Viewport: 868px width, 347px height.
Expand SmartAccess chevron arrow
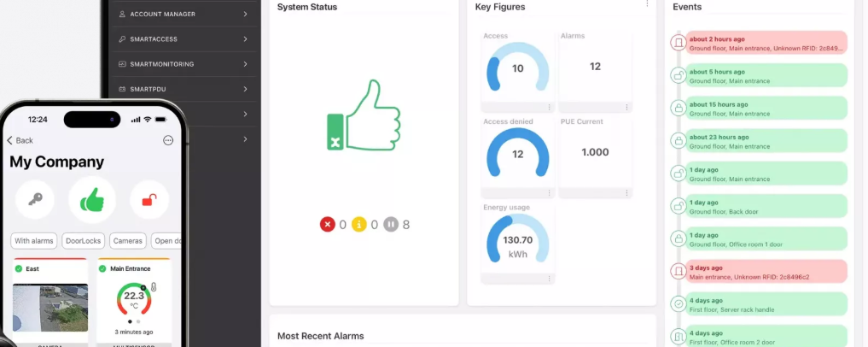point(245,39)
